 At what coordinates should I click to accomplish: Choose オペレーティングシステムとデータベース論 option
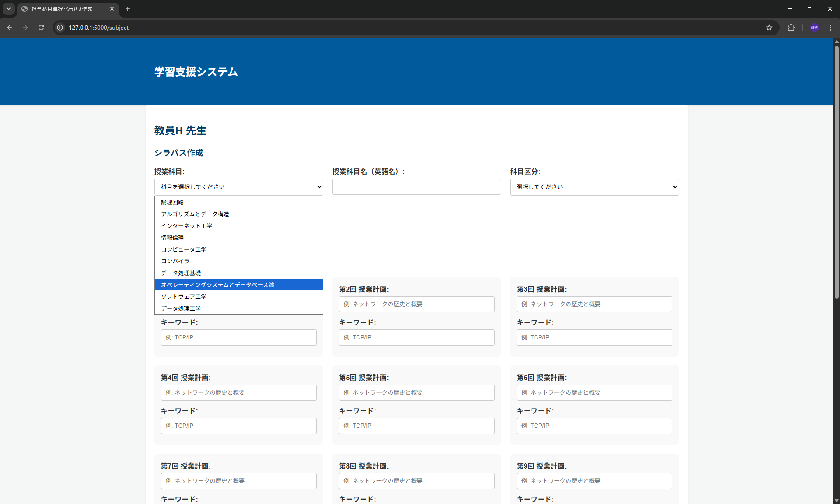(x=217, y=285)
